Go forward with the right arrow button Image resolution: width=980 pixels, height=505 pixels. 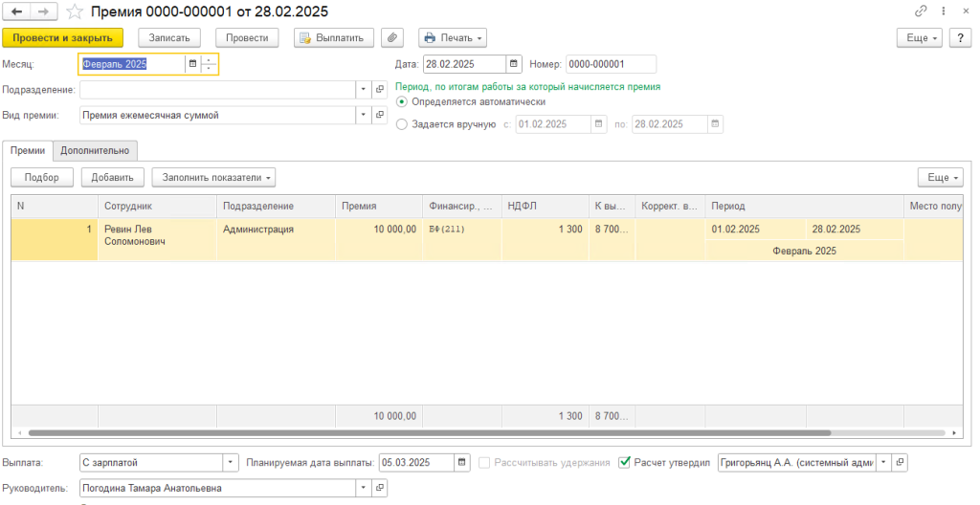point(44,11)
